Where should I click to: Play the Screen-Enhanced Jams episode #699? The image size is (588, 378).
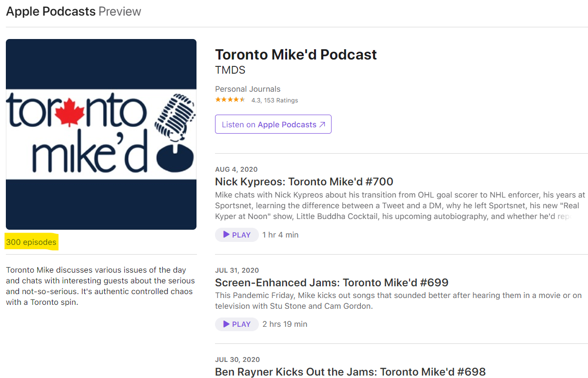pyautogui.click(x=236, y=324)
